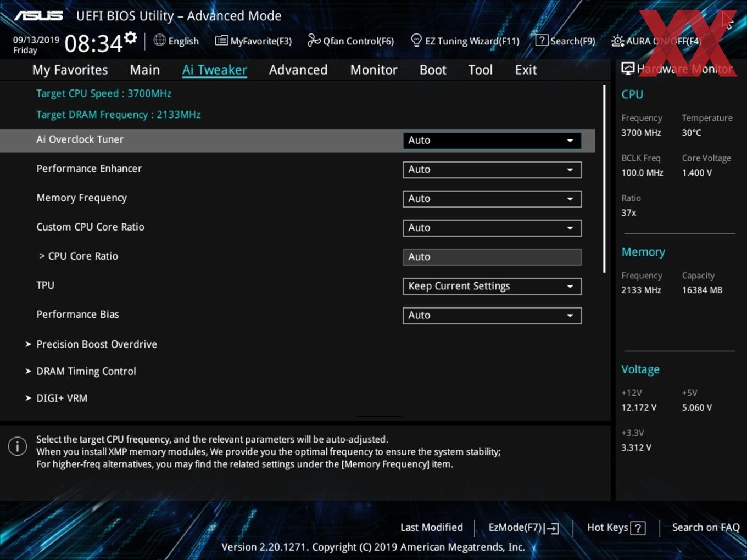Go to the Advanced tab

(x=298, y=70)
